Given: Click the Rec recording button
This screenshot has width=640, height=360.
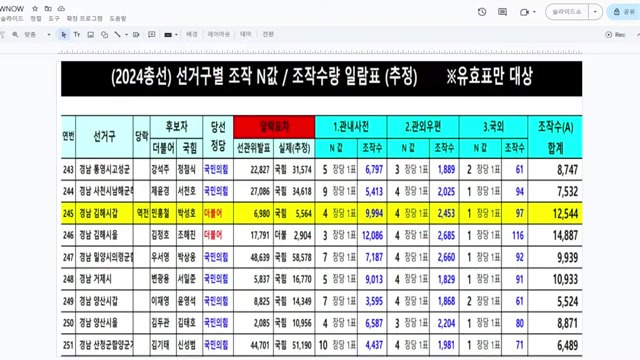Looking at the screenshot, I should [616, 35].
